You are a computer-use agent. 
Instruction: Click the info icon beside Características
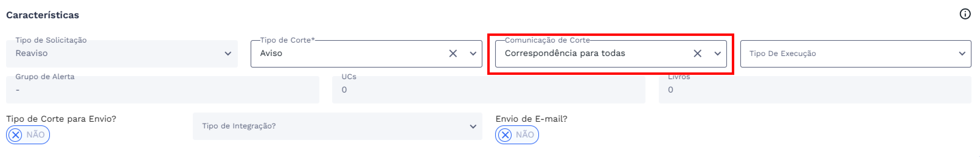(965, 14)
